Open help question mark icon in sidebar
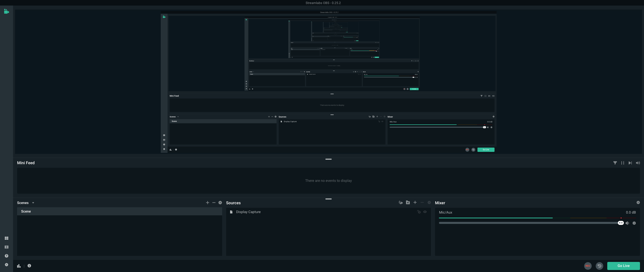 tap(7, 256)
